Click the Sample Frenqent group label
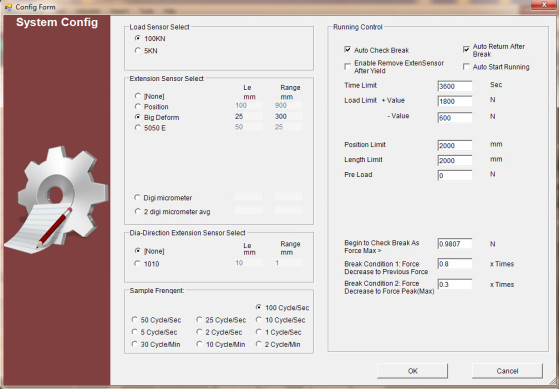 157,290
